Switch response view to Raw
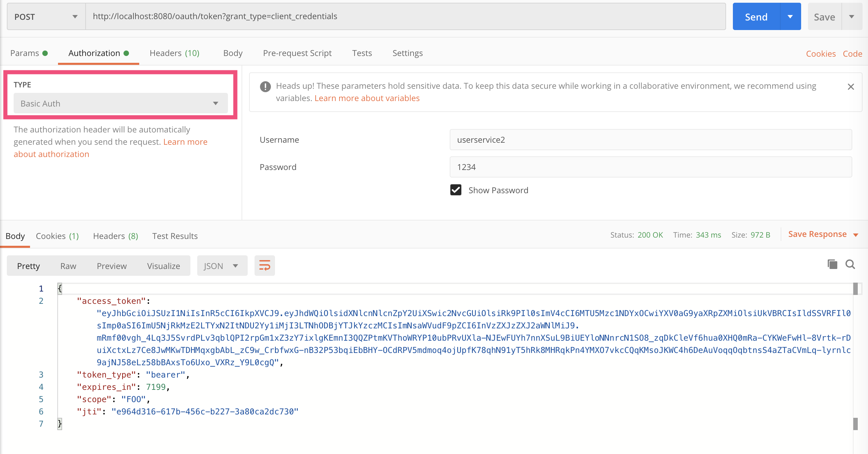The image size is (868, 454). (x=68, y=266)
